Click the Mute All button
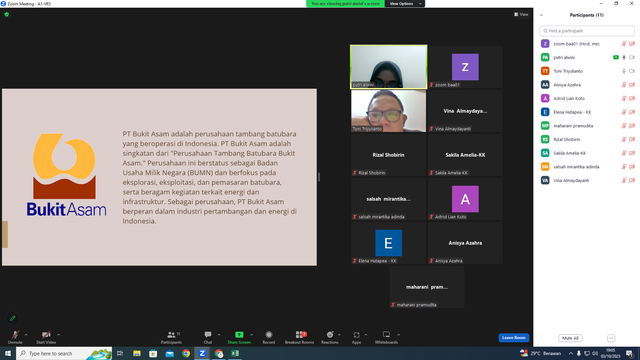 click(570, 338)
